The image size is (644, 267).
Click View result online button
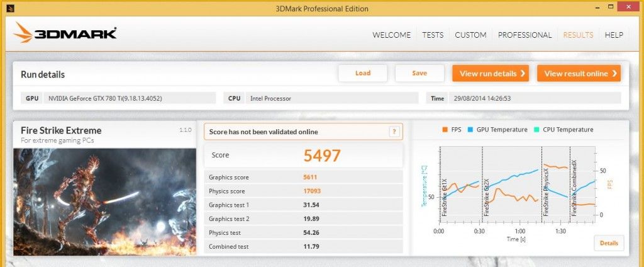(579, 74)
